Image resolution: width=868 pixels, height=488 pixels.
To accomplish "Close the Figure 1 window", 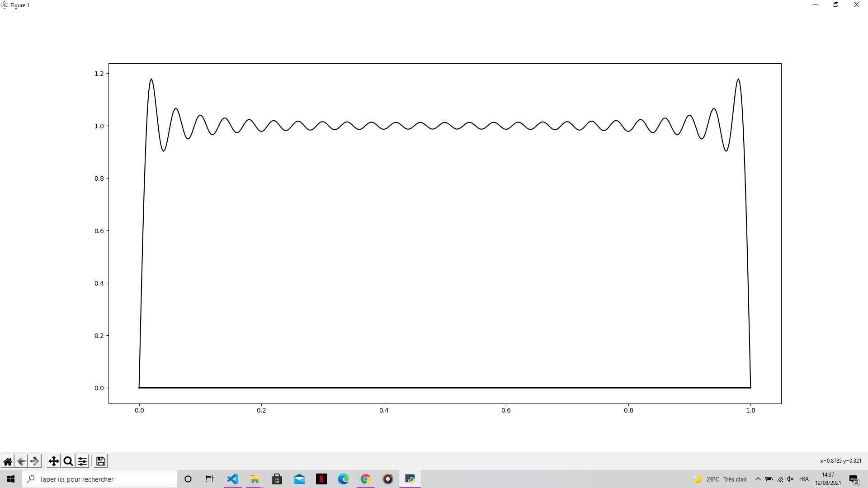I will 857,5.
